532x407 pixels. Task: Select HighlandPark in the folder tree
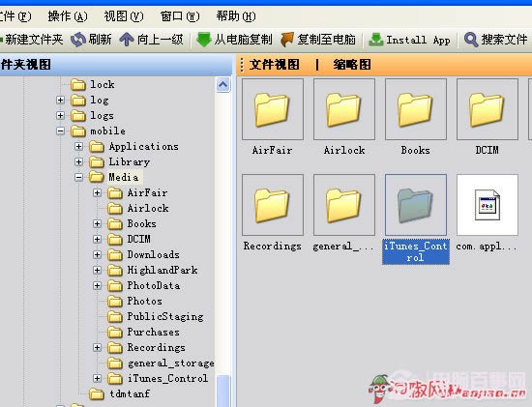point(163,270)
